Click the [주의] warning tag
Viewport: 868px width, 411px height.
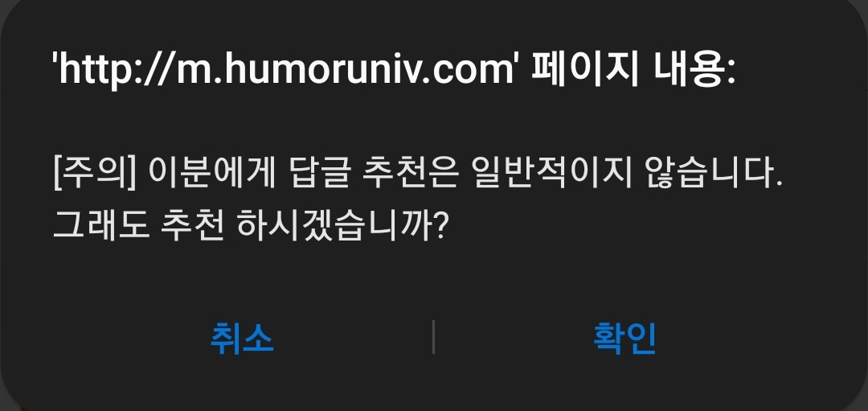point(95,174)
